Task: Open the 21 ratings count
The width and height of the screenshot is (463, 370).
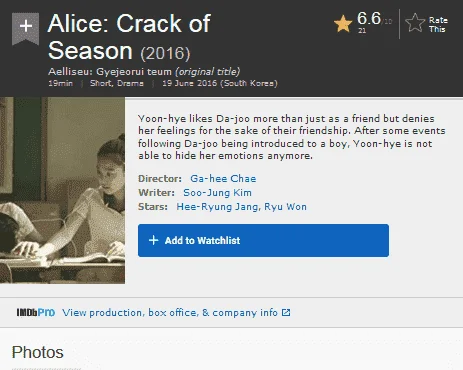Action: pyautogui.click(x=362, y=30)
